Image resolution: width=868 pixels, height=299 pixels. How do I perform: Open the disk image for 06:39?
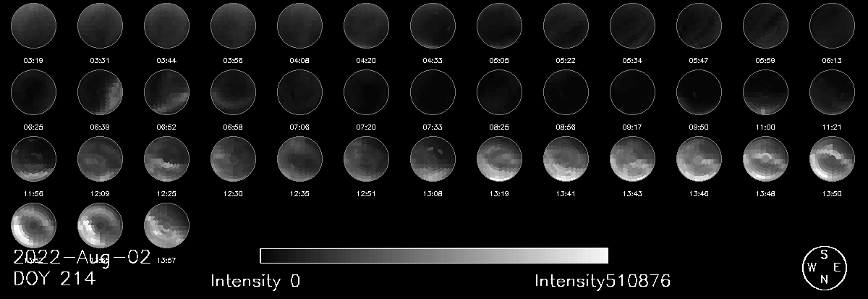[x=100, y=92]
